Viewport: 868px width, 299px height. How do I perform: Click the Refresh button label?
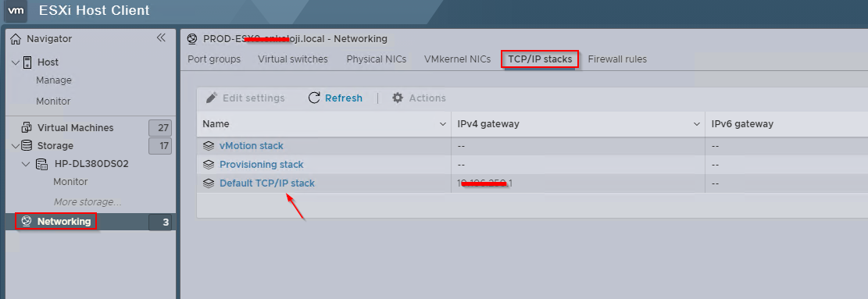(344, 98)
